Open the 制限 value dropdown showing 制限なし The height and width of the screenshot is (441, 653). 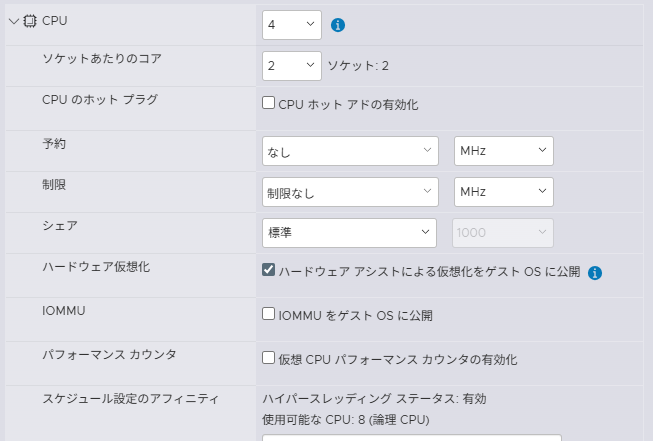pos(349,191)
